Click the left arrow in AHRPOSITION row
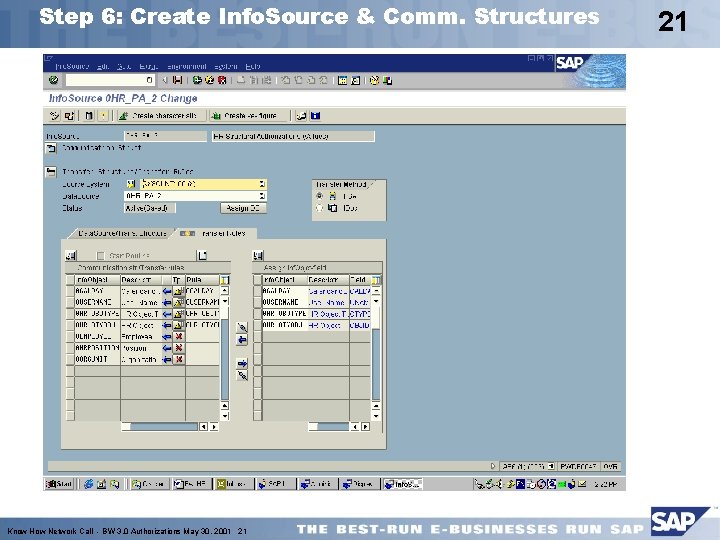The height and width of the screenshot is (540, 720). point(167,348)
